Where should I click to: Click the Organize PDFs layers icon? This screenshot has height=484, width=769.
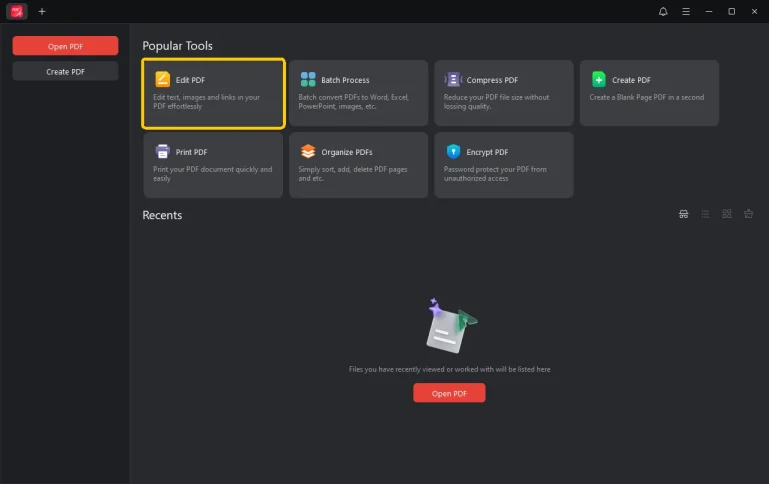tap(308, 152)
